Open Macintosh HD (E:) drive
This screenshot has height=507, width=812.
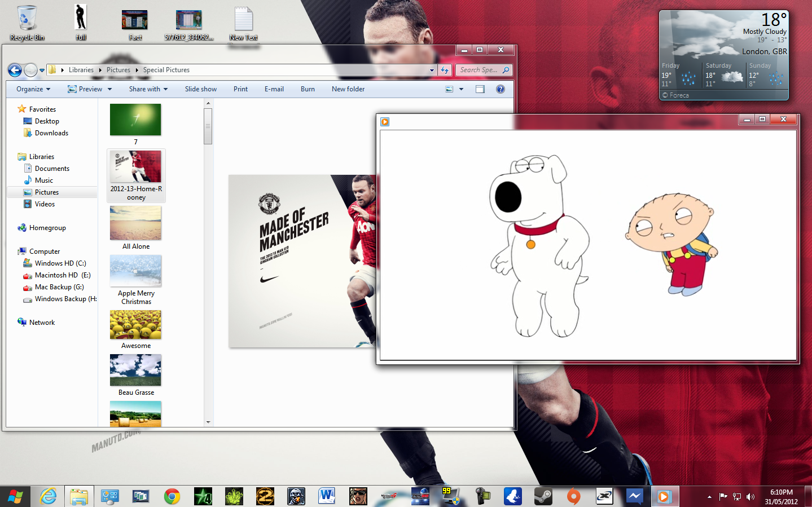tap(62, 275)
